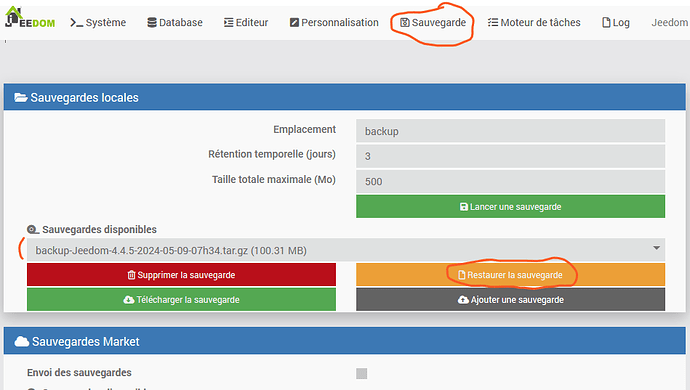Viewport: 690px width, 390px height.
Task: Click Lancer une sauvegarde button
Action: click(510, 206)
